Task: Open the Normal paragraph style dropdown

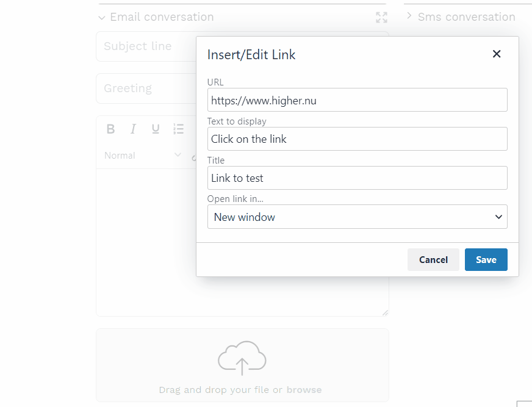Action: (143, 156)
